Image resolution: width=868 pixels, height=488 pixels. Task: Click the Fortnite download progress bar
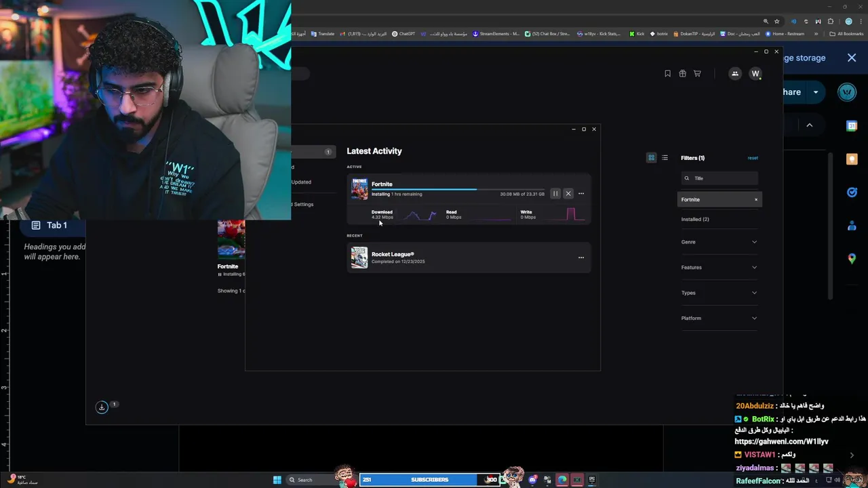458,190
